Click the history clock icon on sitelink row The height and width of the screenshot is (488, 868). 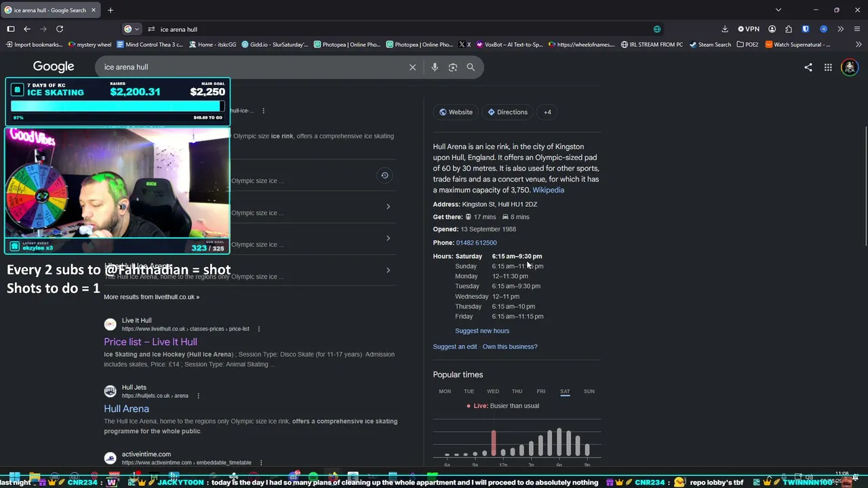(x=384, y=176)
